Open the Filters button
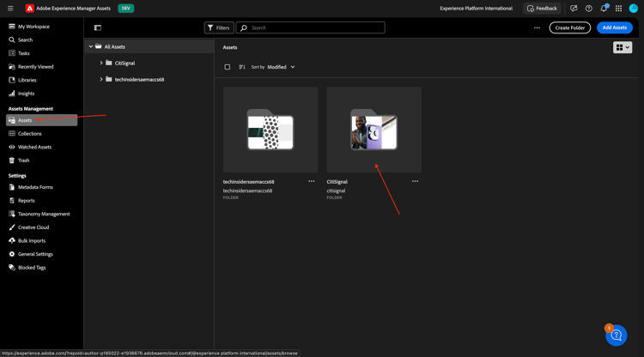 pos(219,28)
